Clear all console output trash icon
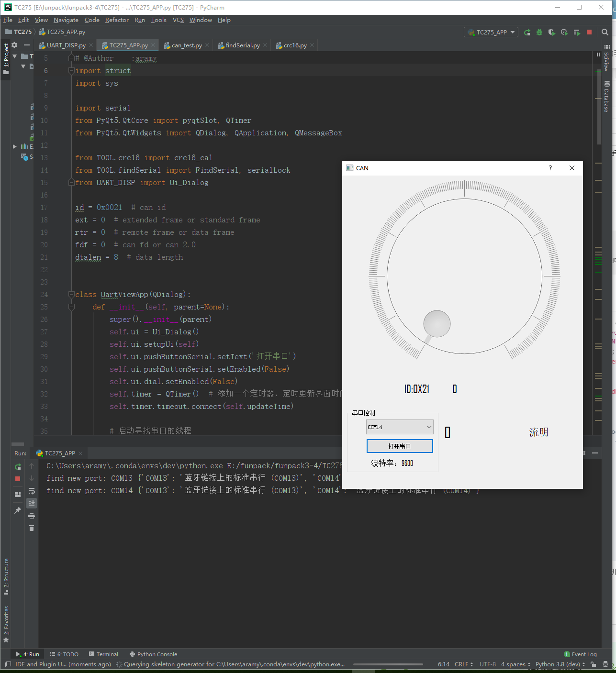The width and height of the screenshot is (616, 673). [32, 528]
